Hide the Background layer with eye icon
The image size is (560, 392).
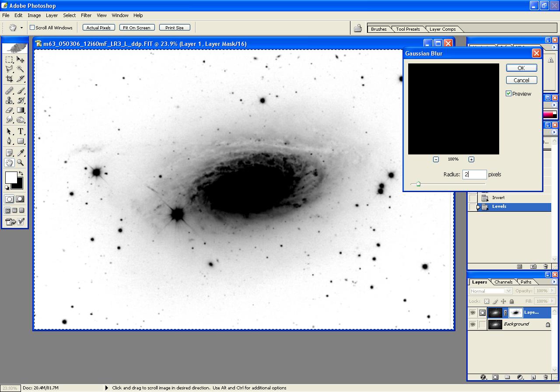point(472,325)
